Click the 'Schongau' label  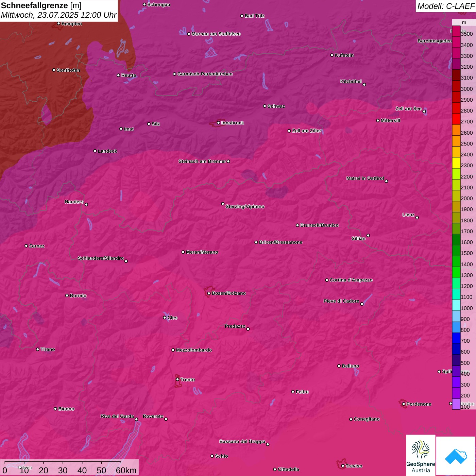pyautogui.click(x=159, y=4)
